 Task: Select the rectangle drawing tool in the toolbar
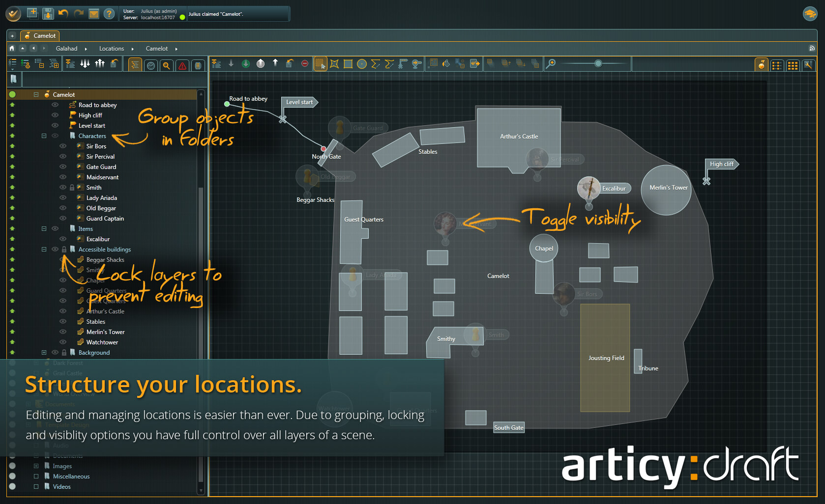pos(348,64)
